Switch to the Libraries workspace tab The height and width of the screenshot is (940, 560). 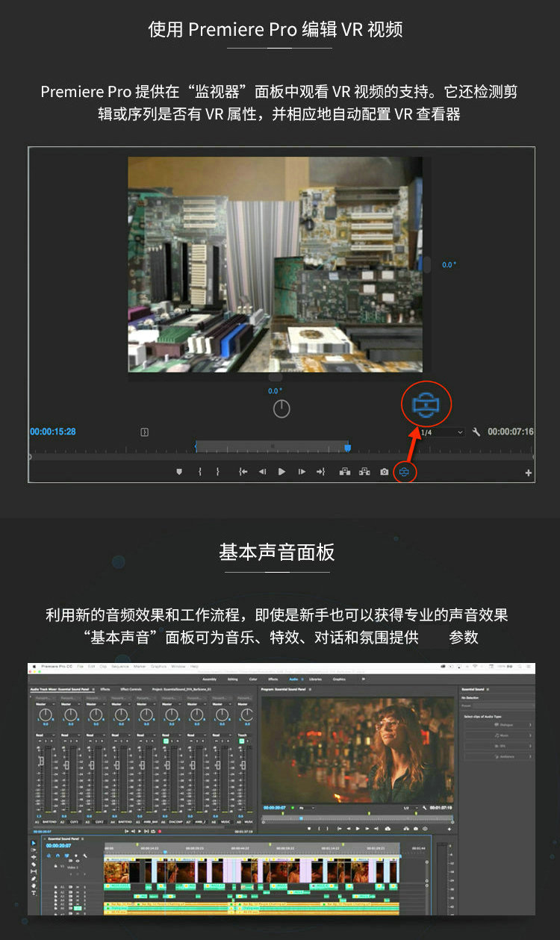pos(315,679)
